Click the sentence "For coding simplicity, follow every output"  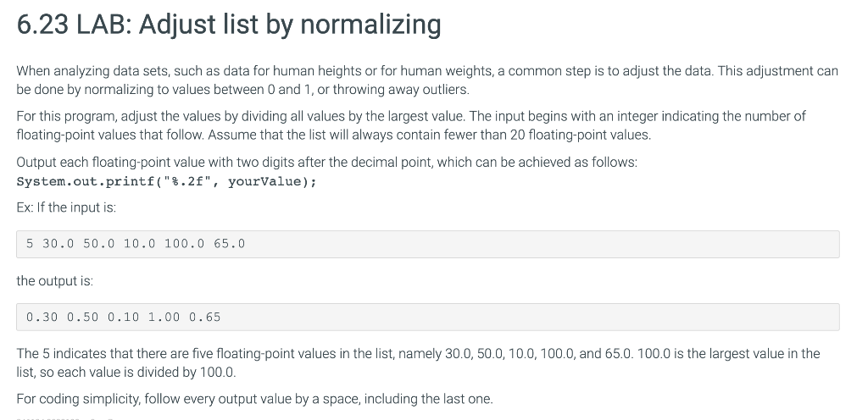pyautogui.click(x=254, y=399)
